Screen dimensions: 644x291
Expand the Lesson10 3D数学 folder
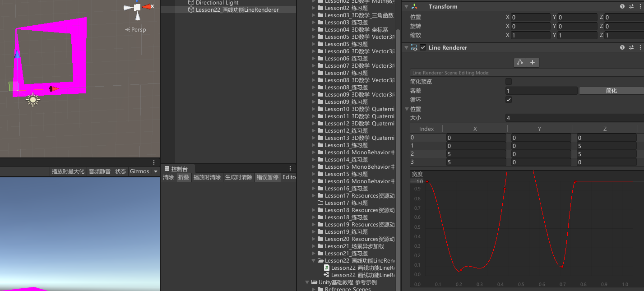point(314,109)
